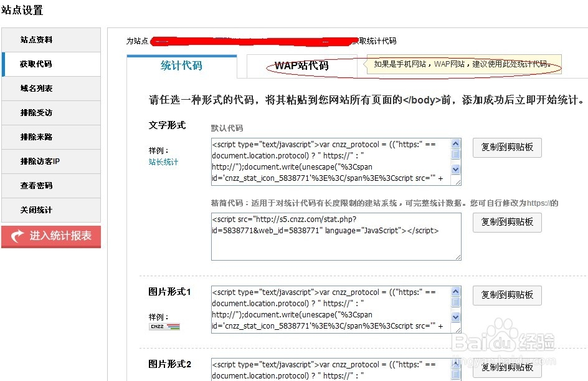This screenshot has width=588, height=381.
Task: Click the 站长统计 sample icon
Action: coord(163,162)
